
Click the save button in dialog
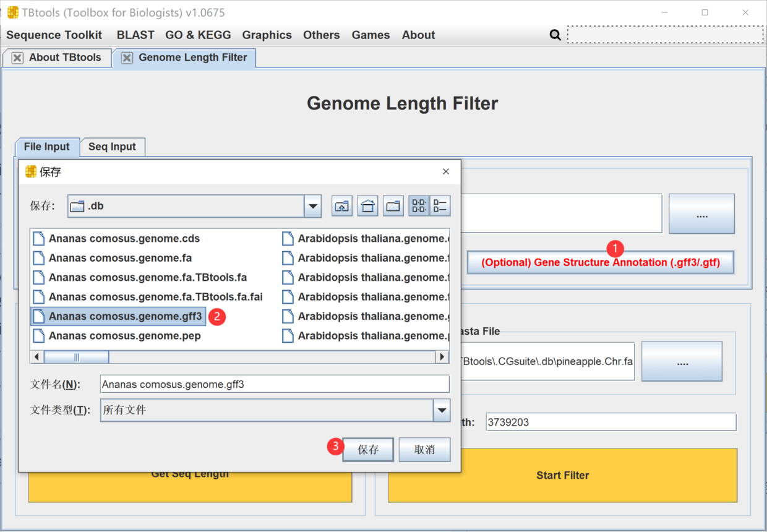coord(368,450)
